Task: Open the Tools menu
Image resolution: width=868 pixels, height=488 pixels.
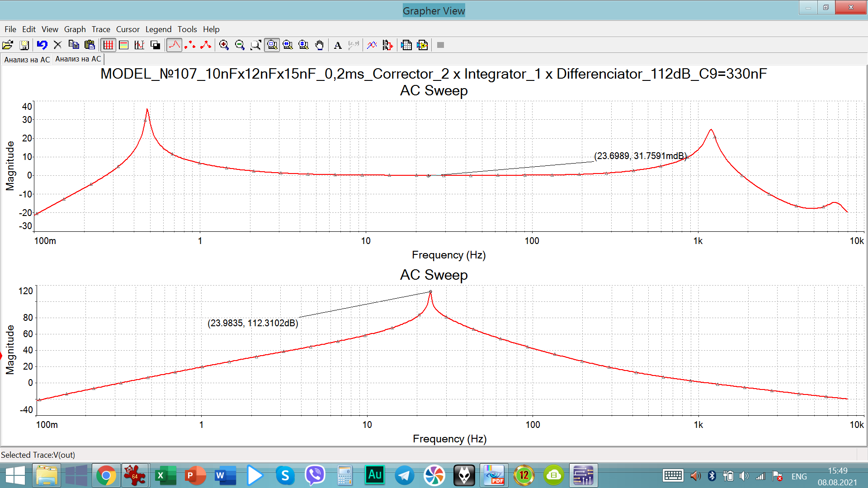Action: [x=187, y=29]
